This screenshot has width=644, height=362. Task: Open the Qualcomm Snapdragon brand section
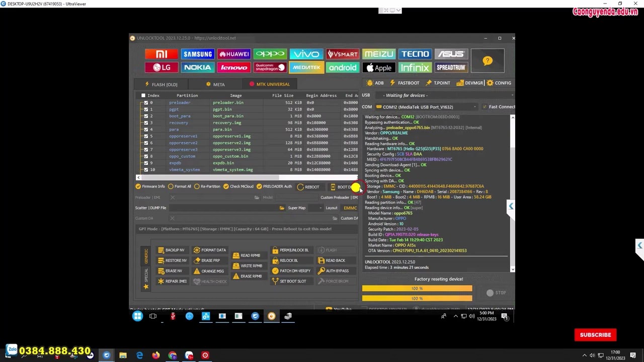pyautogui.click(x=270, y=67)
